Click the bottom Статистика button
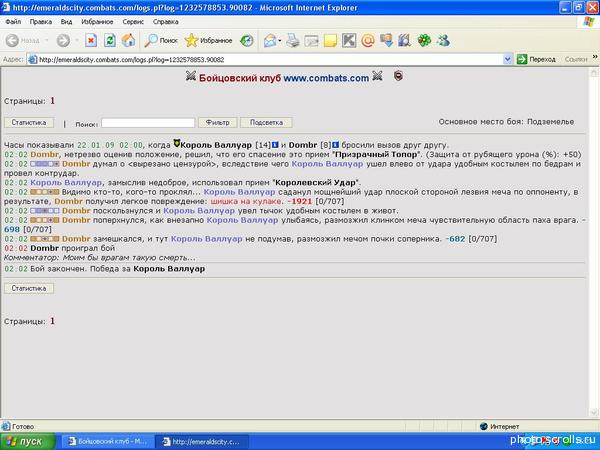This screenshot has width=600, height=450. 29,288
